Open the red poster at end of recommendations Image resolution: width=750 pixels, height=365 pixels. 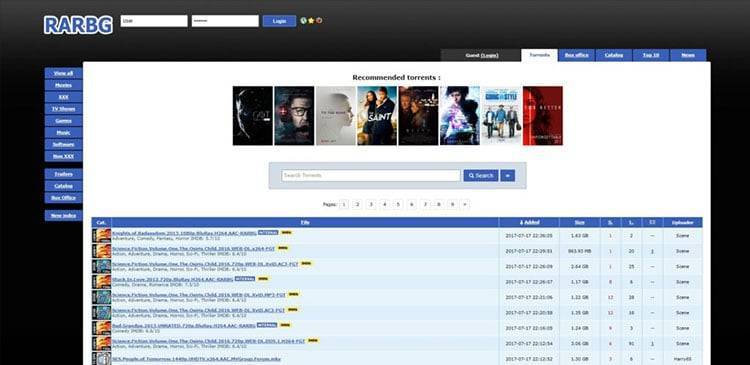point(543,116)
